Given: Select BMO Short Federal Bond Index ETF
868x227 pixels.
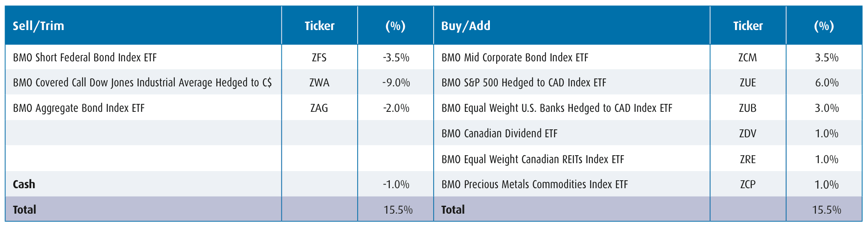Looking at the screenshot, I should tap(85, 58).
